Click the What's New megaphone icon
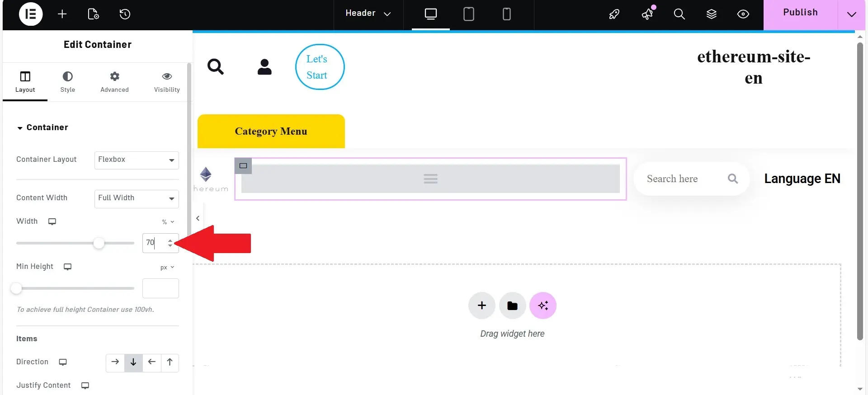868x395 pixels. 647,14
